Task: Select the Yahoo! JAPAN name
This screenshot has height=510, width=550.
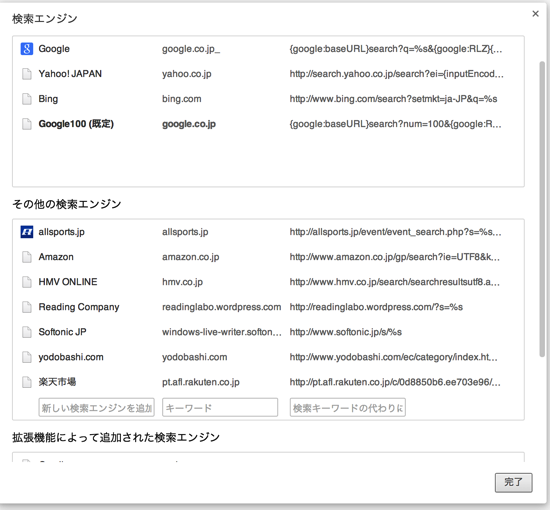Action: tap(70, 74)
